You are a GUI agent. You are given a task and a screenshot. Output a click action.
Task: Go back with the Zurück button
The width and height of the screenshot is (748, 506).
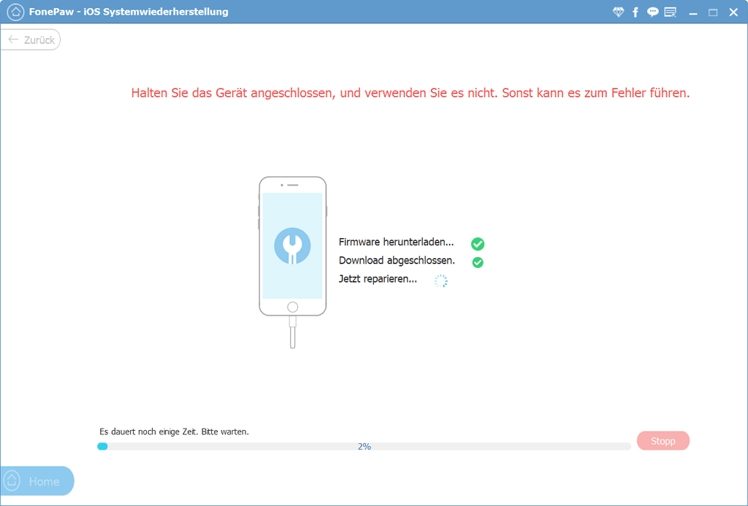[x=32, y=39]
